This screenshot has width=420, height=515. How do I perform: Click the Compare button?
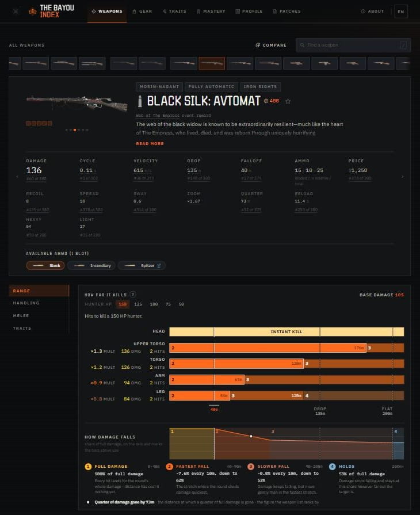coord(271,45)
